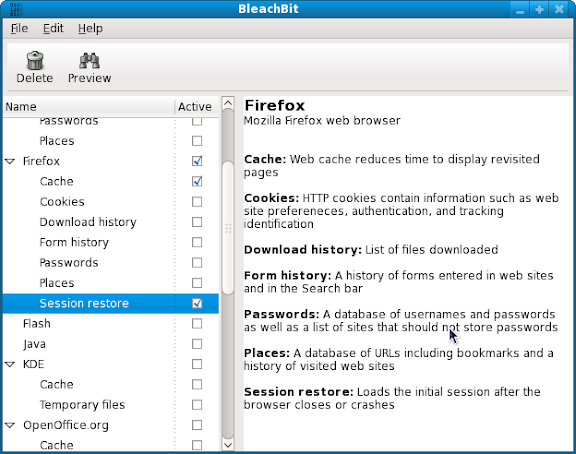Click the scroll down arrow in list
Screen dimensions: 576x454
click(228, 445)
